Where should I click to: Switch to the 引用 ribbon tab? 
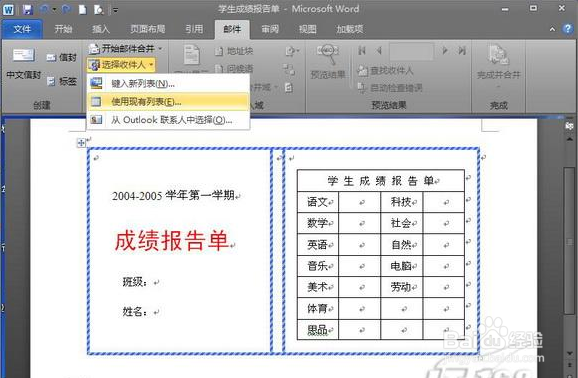(x=194, y=29)
